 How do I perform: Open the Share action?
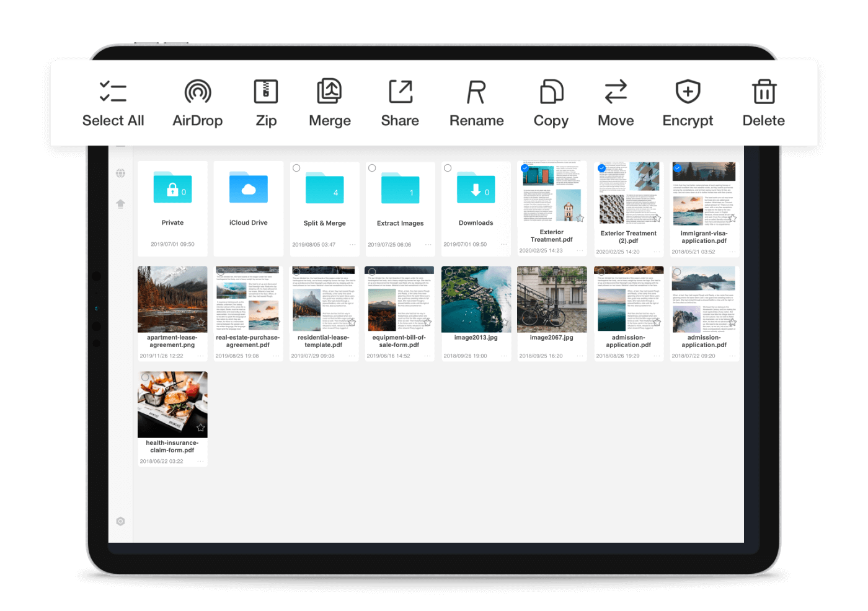coord(400,92)
